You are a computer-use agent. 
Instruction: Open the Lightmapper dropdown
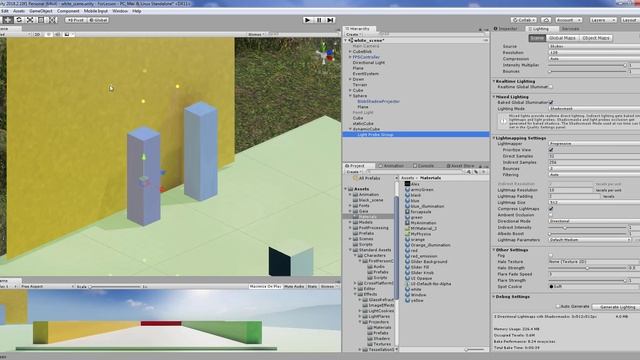point(594,144)
